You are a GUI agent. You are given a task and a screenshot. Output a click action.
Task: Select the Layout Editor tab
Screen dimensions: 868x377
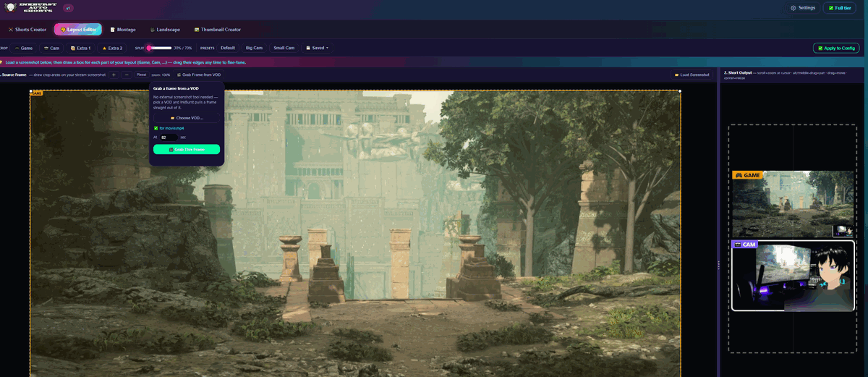coord(77,30)
